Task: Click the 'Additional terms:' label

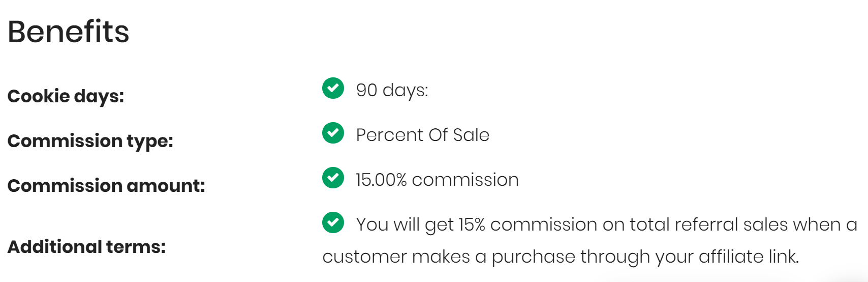Action: tap(86, 247)
